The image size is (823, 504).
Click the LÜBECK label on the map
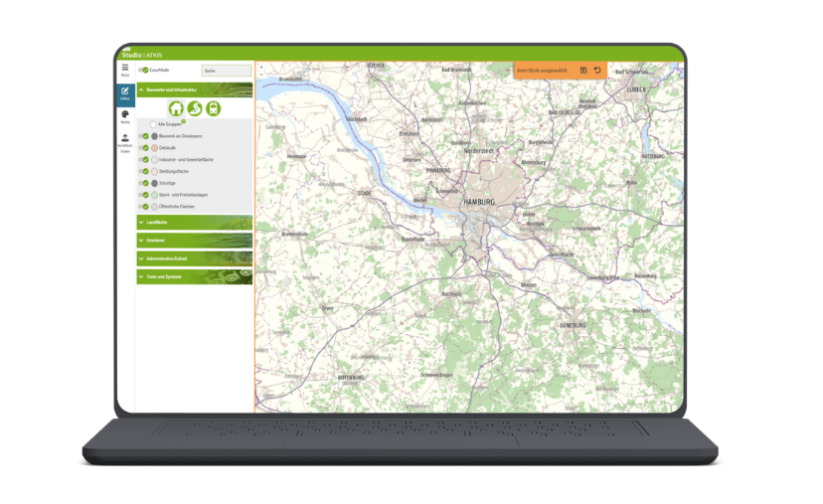click(636, 89)
